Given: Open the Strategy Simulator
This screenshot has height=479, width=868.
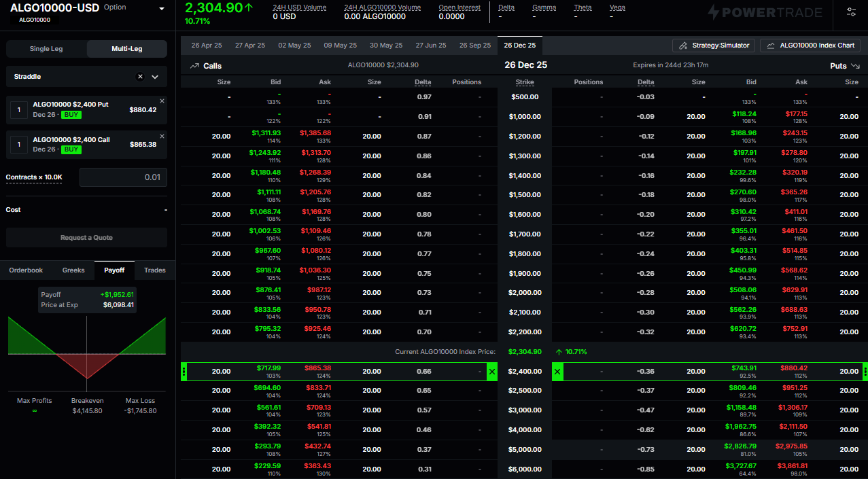Looking at the screenshot, I should pyautogui.click(x=714, y=46).
